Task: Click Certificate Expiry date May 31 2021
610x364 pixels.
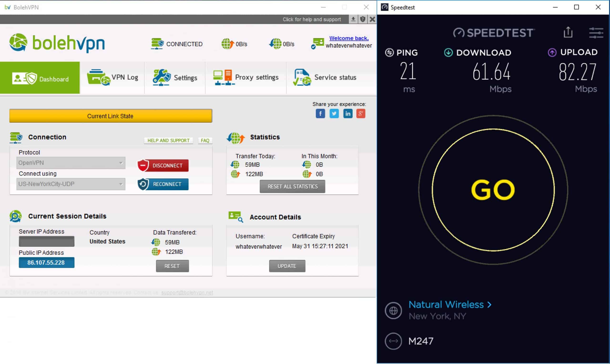Action: tap(320, 246)
